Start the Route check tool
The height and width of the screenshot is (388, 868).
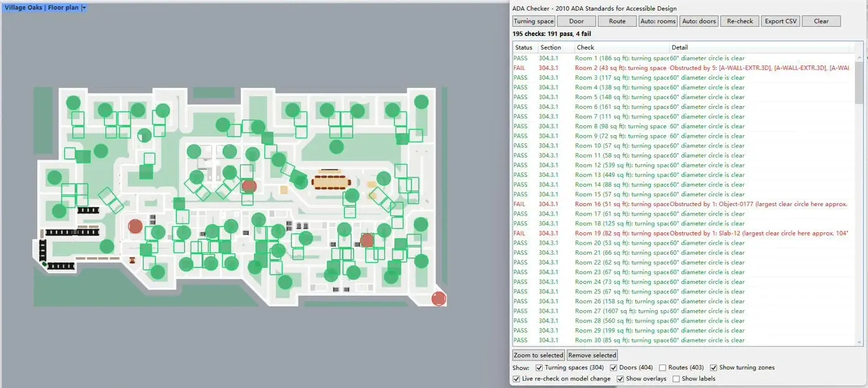(617, 21)
